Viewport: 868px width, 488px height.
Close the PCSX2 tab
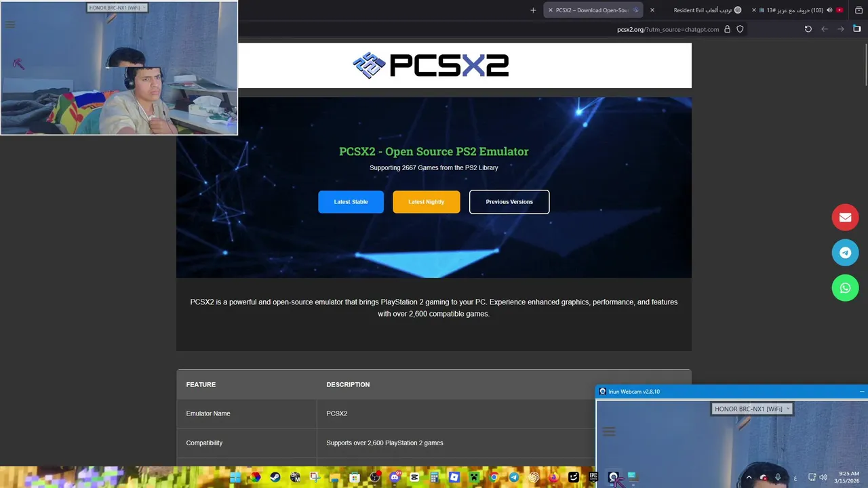point(550,10)
